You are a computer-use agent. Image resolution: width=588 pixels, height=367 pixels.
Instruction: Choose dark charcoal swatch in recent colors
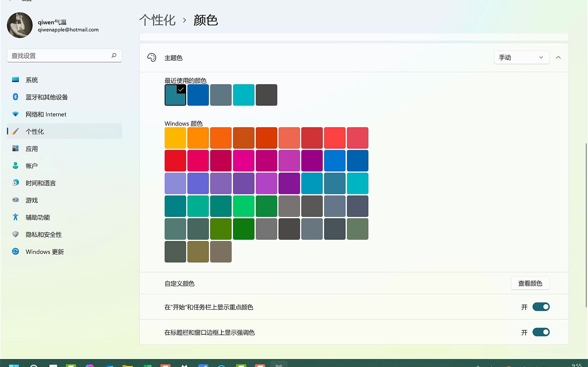coord(266,95)
